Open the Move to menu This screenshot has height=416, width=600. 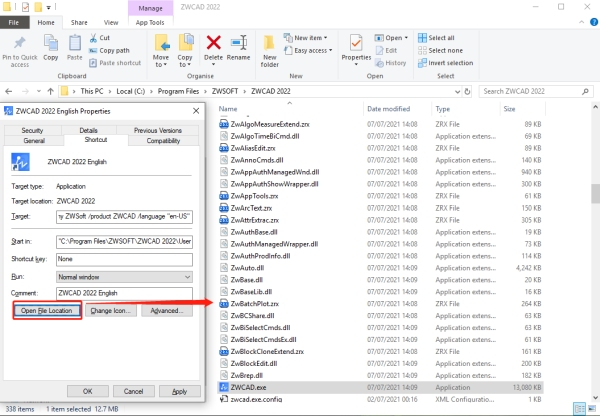(x=161, y=51)
